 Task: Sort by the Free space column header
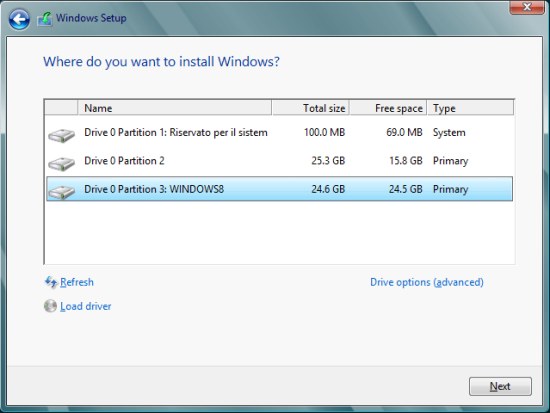coord(388,108)
